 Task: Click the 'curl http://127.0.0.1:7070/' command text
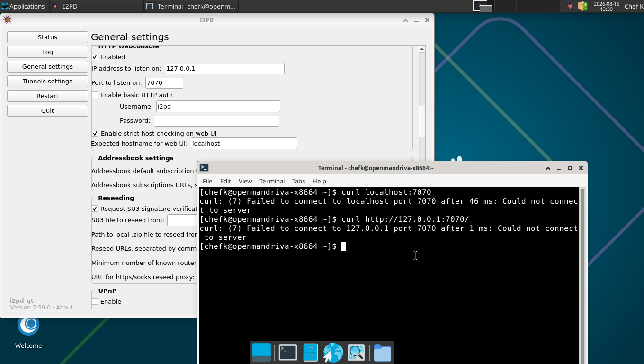point(405,219)
